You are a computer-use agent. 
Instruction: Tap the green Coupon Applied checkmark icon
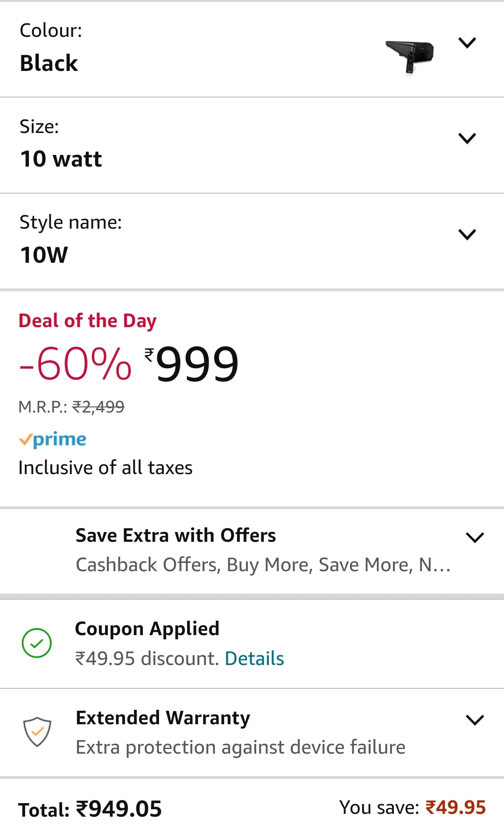point(37,643)
